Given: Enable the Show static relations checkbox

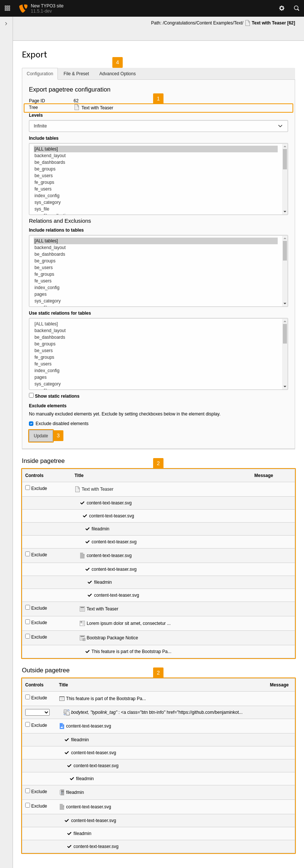Looking at the screenshot, I should [32, 395].
